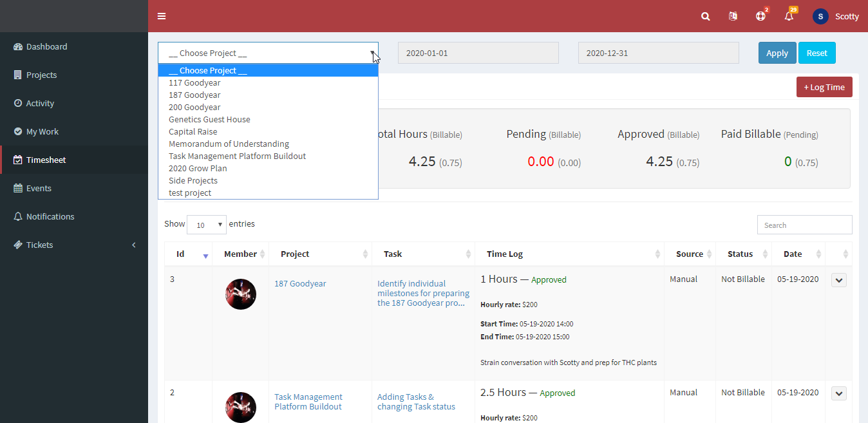Expand row 3 actions dropdown arrow

(x=839, y=280)
